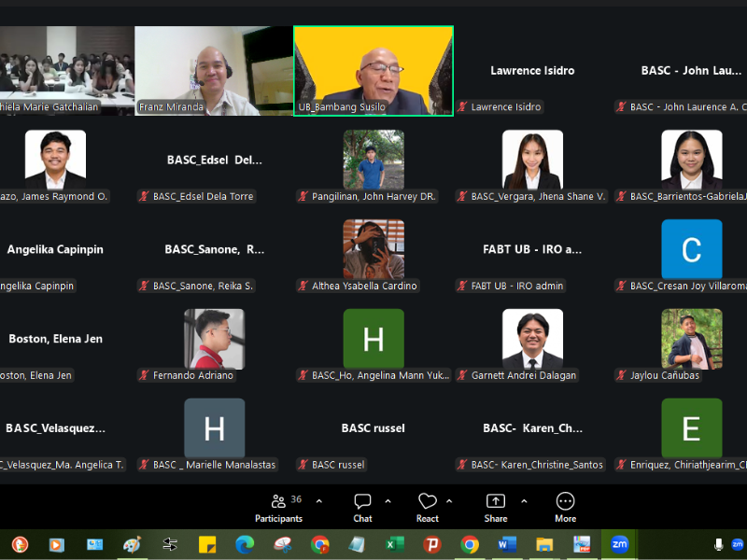Click the green H avatar of BASC_Ho
The height and width of the screenshot is (560, 747).
pyautogui.click(x=373, y=339)
